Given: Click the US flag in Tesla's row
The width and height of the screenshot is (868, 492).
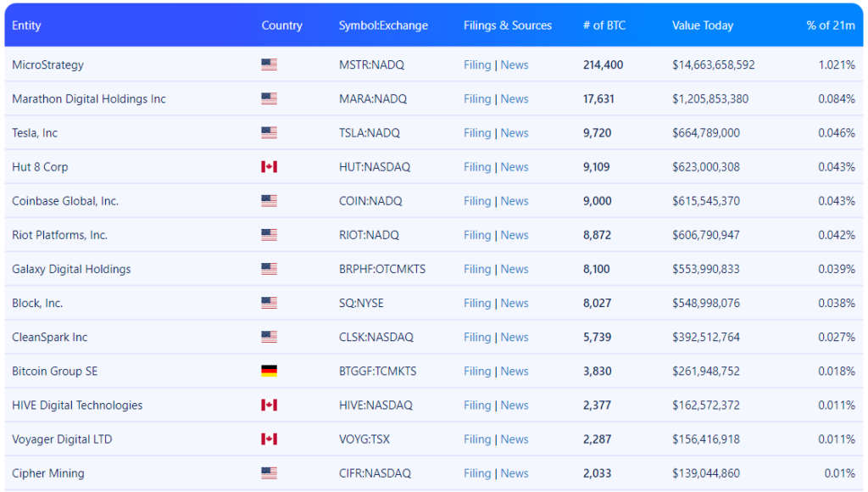Looking at the screenshot, I should (269, 133).
